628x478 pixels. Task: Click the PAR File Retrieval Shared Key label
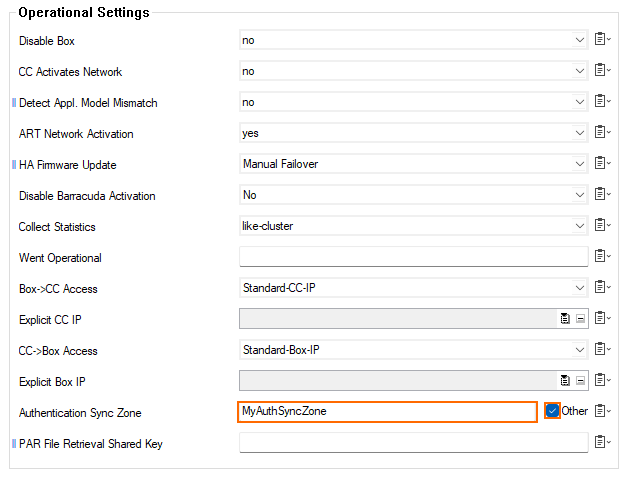point(91,444)
